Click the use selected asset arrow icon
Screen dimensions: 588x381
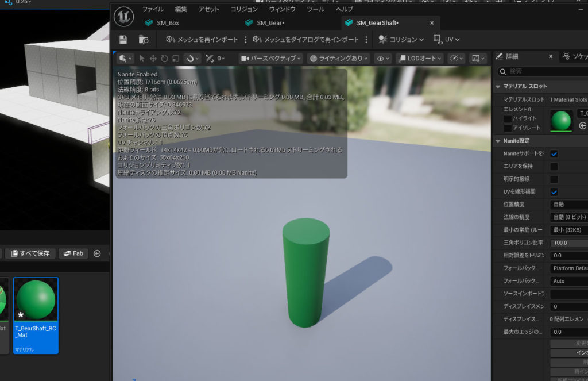pyautogui.click(x=583, y=125)
